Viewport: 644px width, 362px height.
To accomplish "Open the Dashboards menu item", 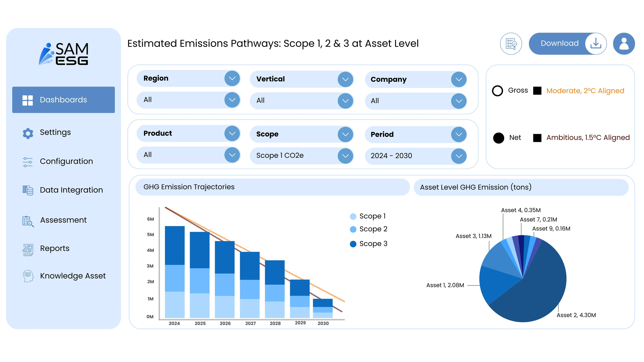I will [x=63, y=100].
